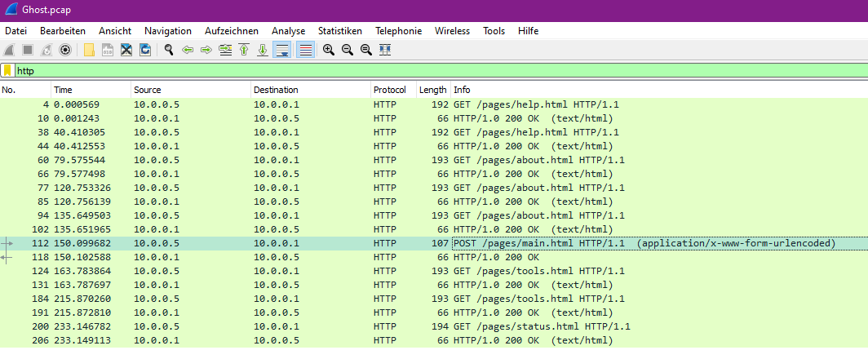Sort by the Destination column header
Screen dimensions: 868x359
[x=311, y=90]
